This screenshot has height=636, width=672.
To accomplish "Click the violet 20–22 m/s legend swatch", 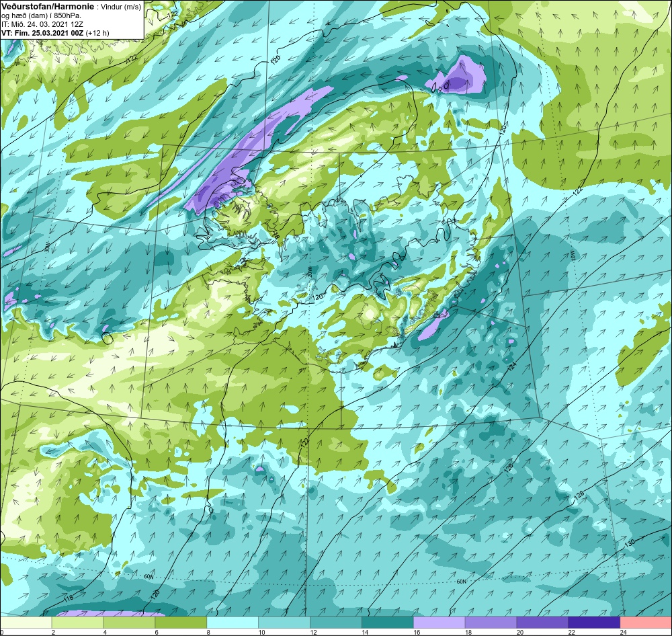I will [x=542, y=623].
